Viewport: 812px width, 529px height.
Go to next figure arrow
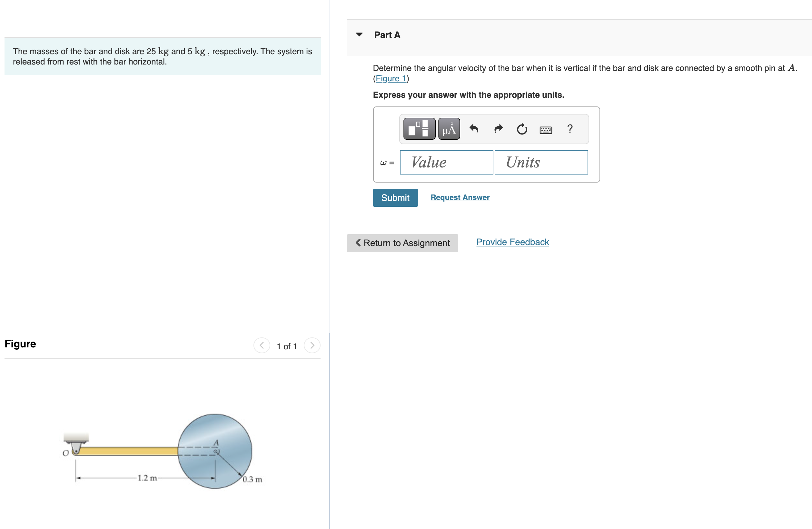pyautogui.click(x=312, y=345)
